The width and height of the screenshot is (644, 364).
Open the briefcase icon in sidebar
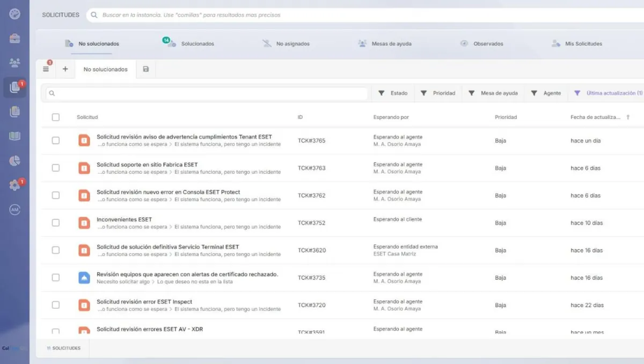[14, 39]
